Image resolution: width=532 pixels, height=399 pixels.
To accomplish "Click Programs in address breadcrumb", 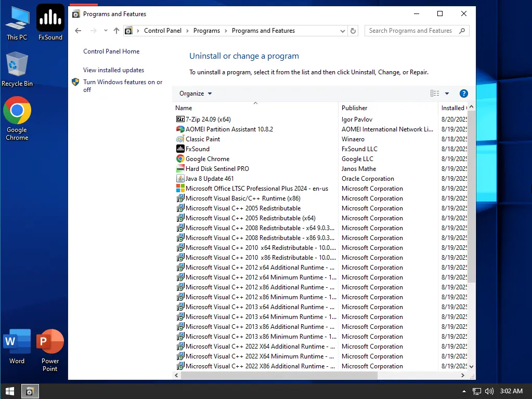I will (x=206, y=31).
